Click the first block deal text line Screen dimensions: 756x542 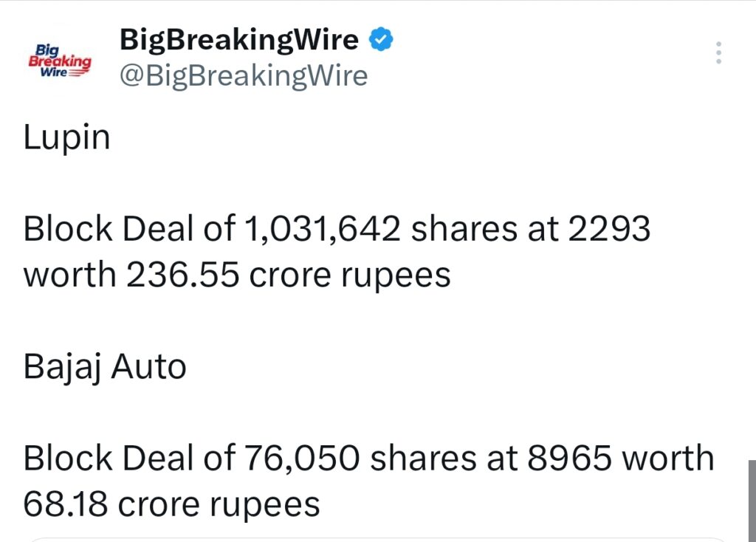pos(336,230)
